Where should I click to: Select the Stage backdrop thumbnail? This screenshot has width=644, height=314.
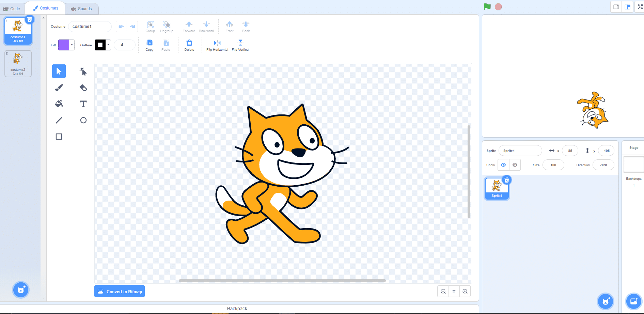(x=633, y=164)
